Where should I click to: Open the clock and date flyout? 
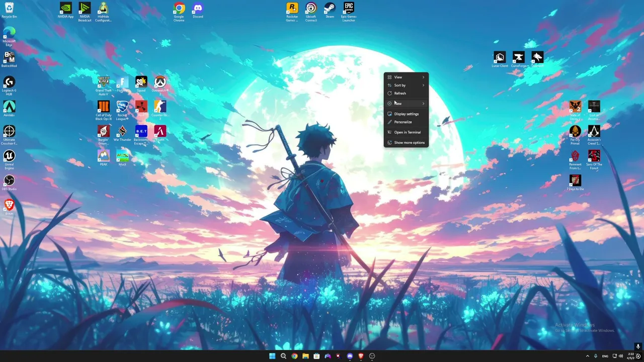(x=630, y=356)
